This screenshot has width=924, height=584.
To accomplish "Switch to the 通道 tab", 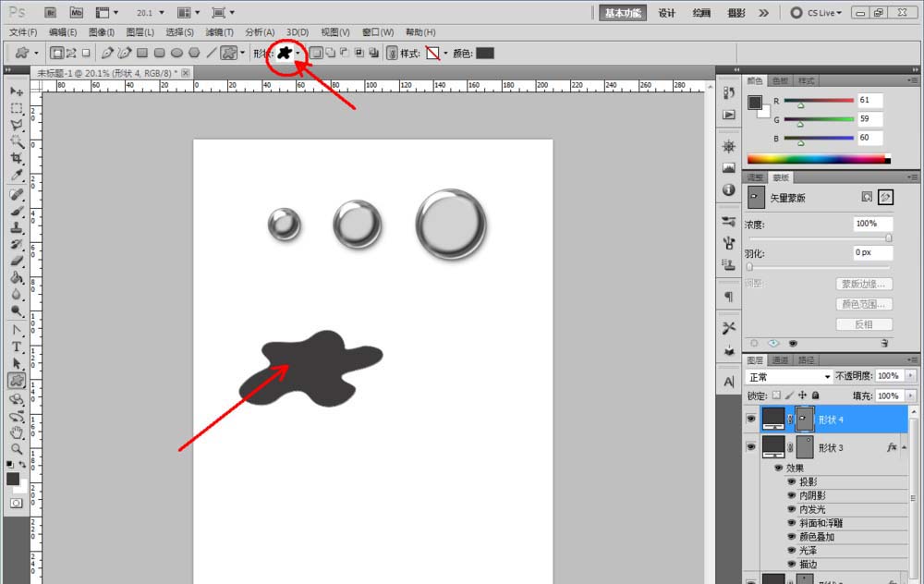I will pos(780,359).
